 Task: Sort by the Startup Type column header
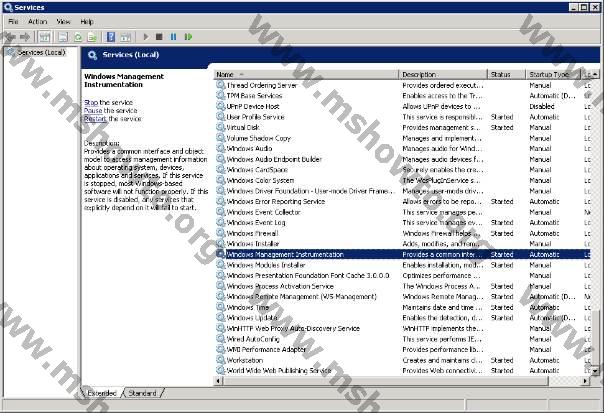[554, 74]
